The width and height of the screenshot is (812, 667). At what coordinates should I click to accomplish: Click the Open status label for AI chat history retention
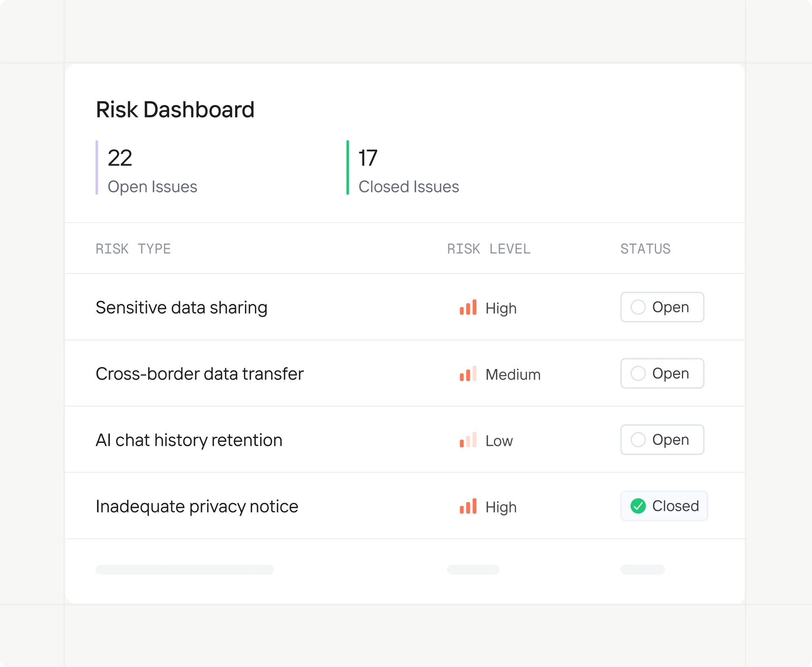point(670,440)
